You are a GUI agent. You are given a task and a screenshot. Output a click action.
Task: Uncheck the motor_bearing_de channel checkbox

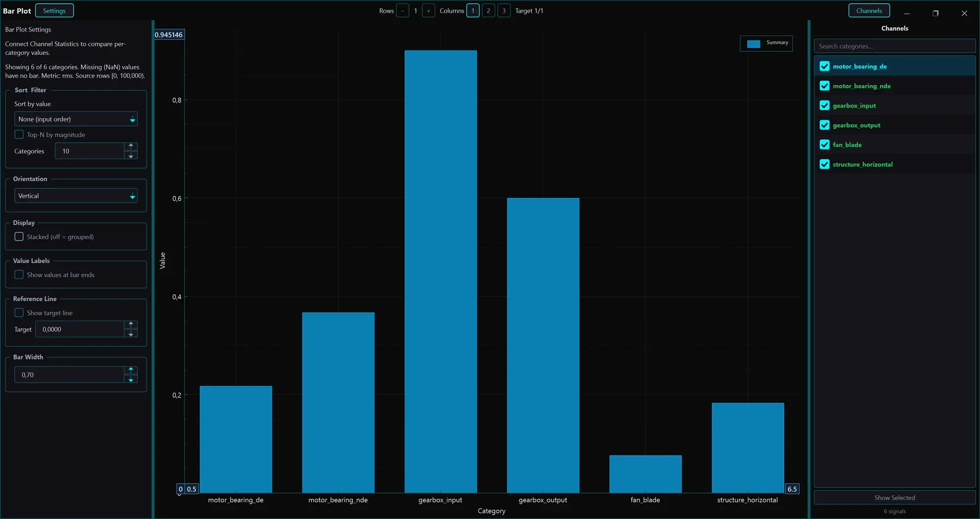click(825, 66)
